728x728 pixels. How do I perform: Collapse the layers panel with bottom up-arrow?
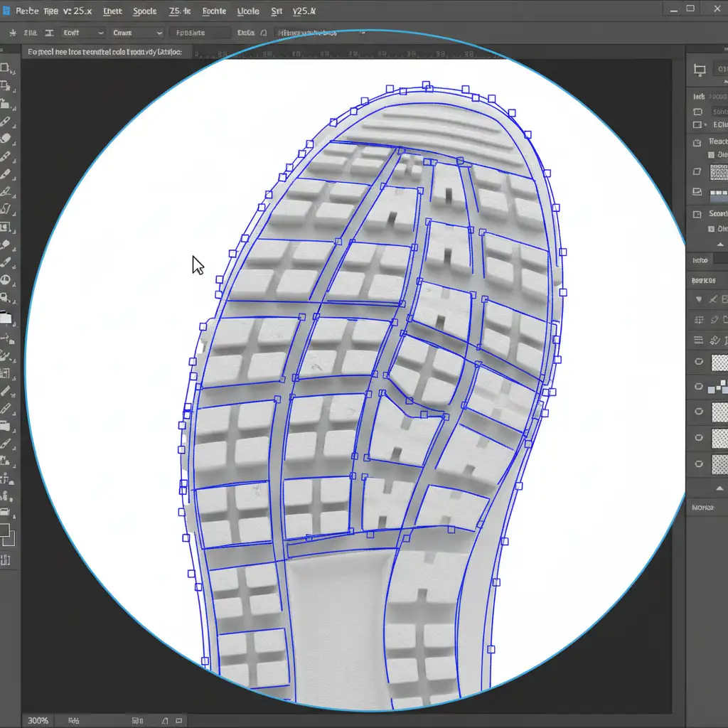(719, 488)
